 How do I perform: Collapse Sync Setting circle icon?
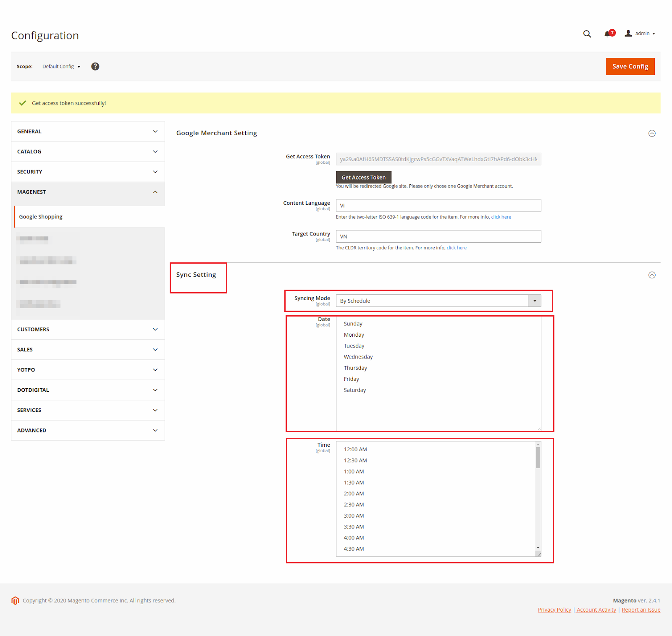click(652, 275)
